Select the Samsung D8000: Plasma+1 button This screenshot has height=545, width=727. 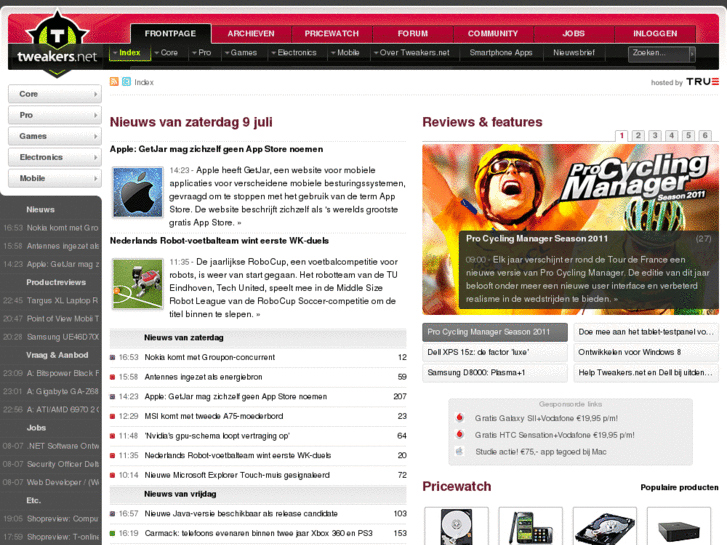point(495,372)
